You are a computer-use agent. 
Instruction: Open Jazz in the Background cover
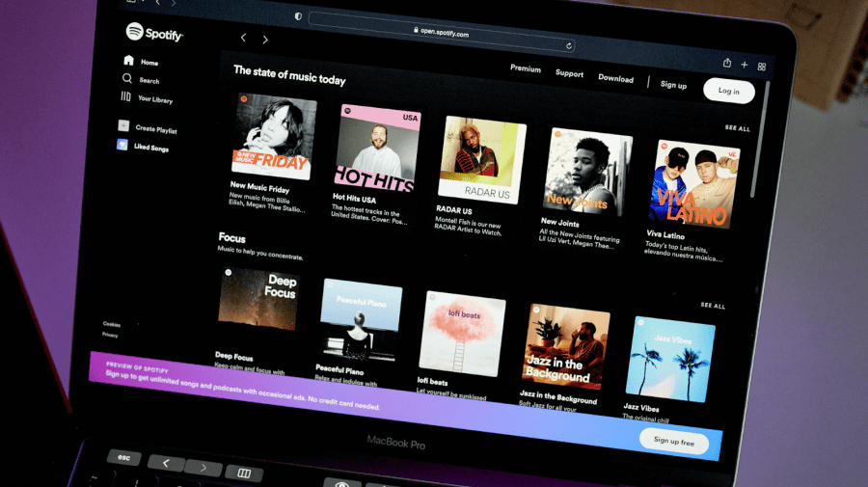[566, 347]
